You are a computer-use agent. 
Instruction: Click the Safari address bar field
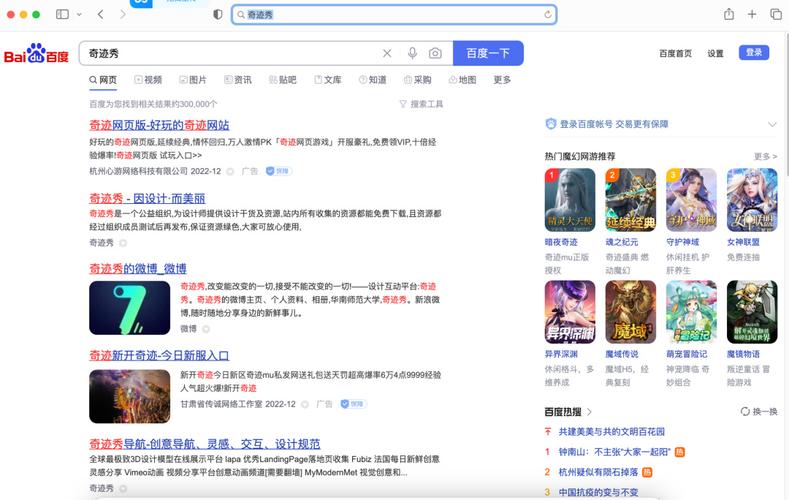click(x=394, y=15)
